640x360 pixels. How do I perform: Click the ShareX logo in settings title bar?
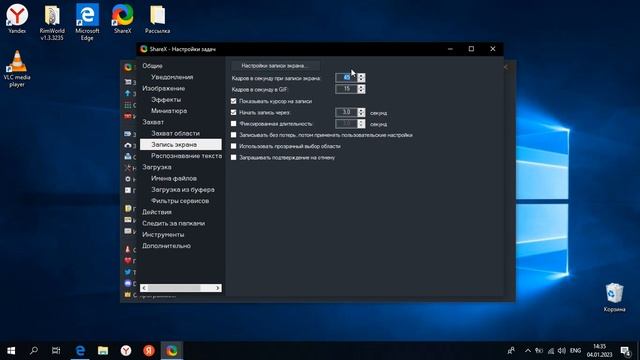tap(143, 49)
